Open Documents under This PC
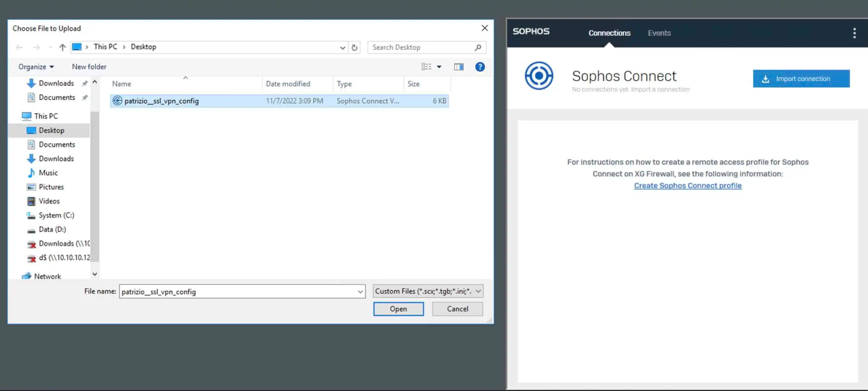Viewport: 868px width, 391px height. tap(56, 144)
